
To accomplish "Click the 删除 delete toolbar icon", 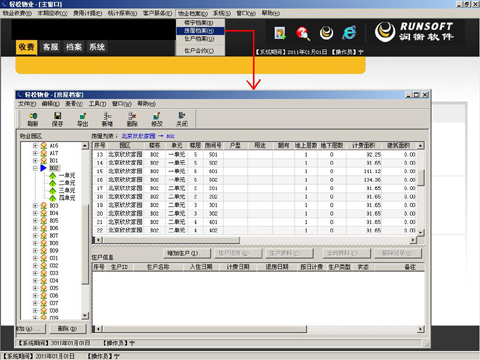I will [x=132, y=116].
